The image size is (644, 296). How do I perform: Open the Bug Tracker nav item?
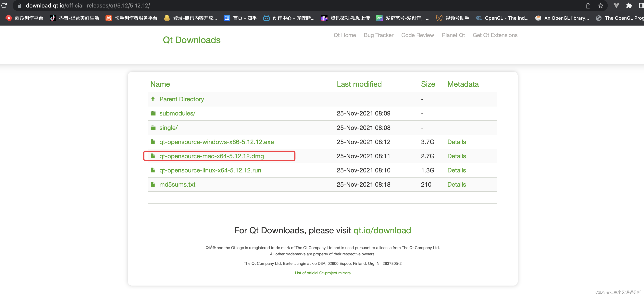pos(378,35)
